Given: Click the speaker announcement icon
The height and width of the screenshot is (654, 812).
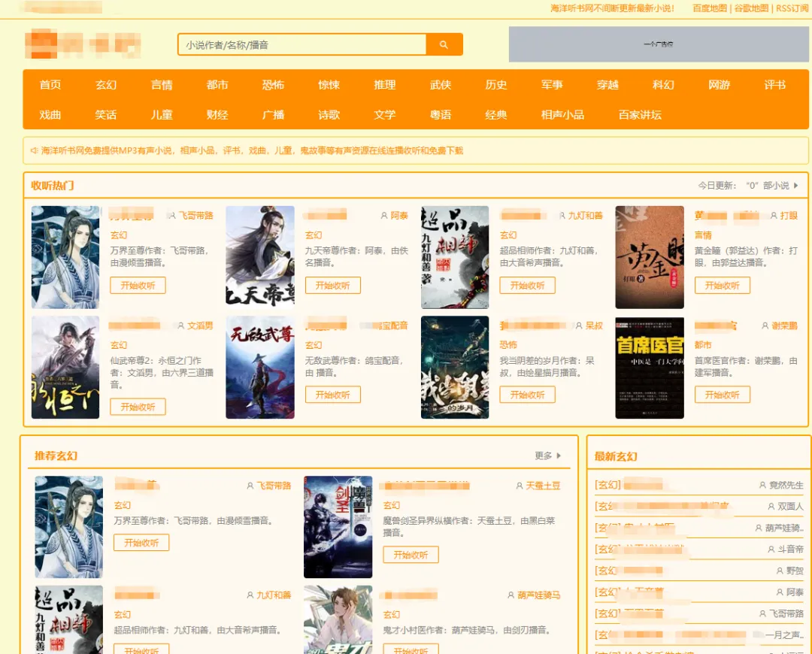Looking at the screenshot, I should pyautogui.click(x=34, y=150).
